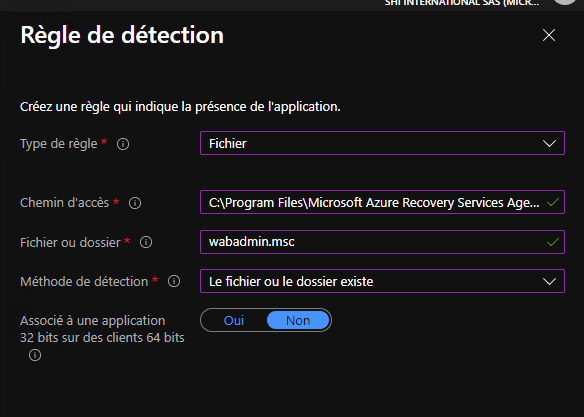Click chevron of Le fichier ou le dossier existe
The image size is (584, 417).
click(x=549, y=281)
